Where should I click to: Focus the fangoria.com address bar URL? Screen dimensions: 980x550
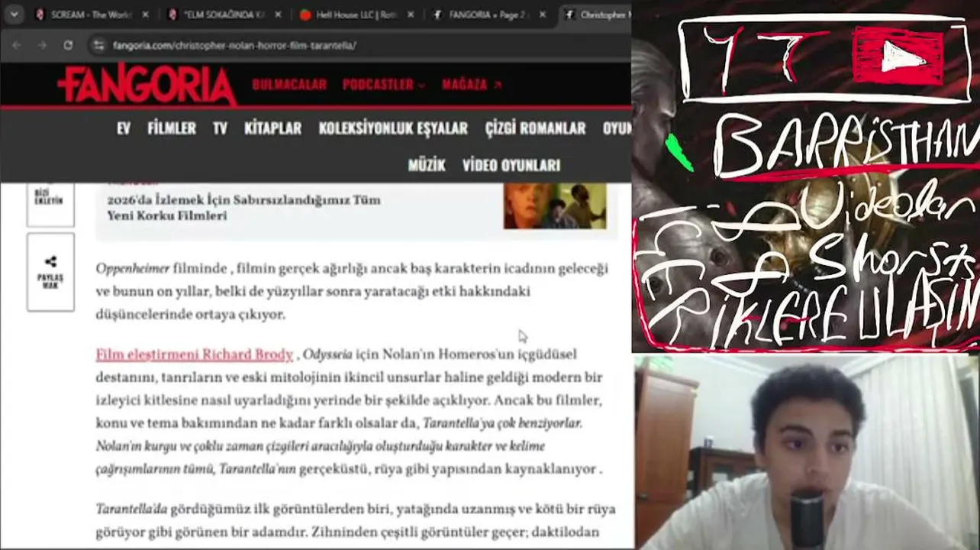coord(234,45)
